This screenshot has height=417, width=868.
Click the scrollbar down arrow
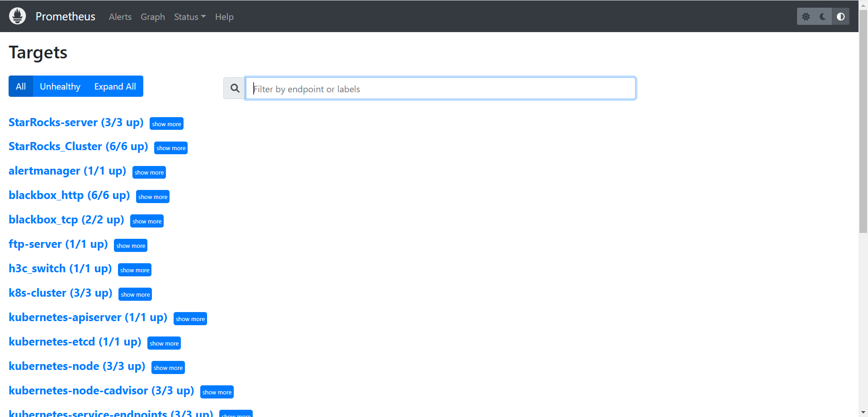863,412
